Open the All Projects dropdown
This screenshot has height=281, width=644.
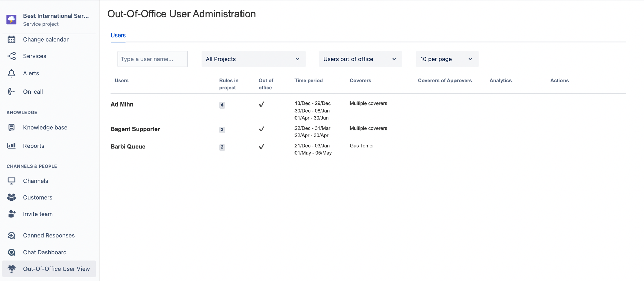253,59
